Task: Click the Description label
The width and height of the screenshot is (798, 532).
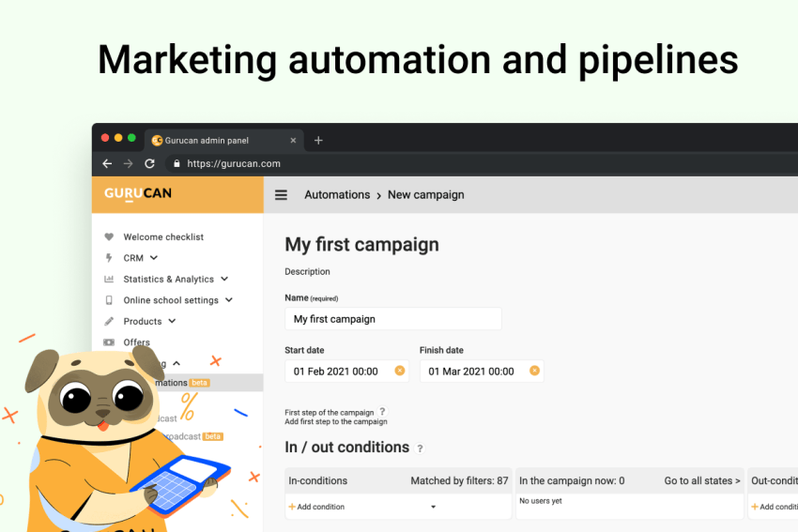Action: pos(307,271)
